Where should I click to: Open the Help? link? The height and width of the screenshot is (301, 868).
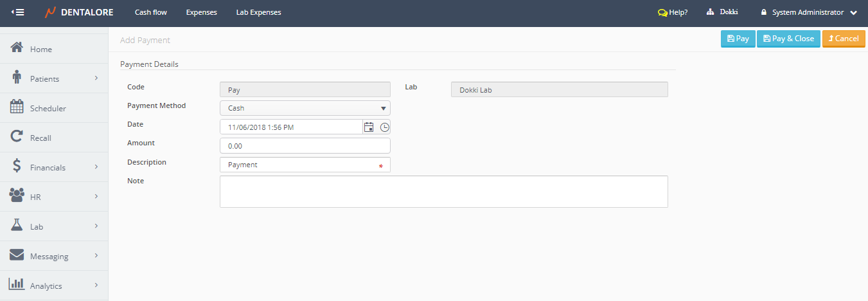tap(673, 12)
